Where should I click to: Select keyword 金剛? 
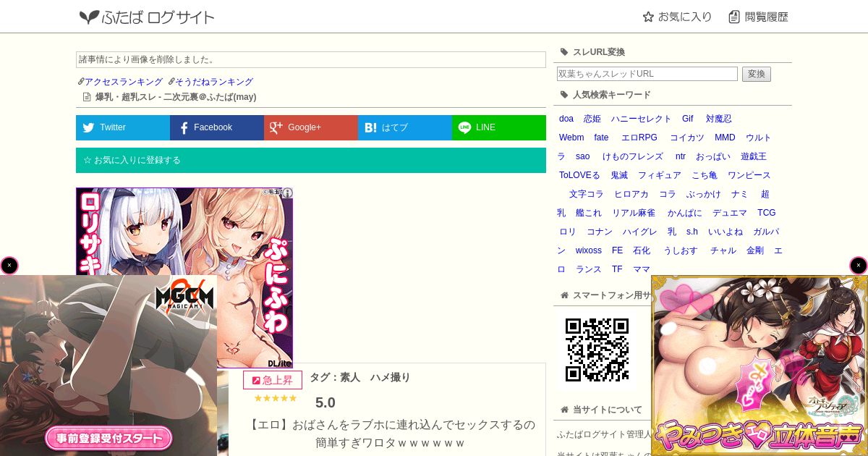(x=755, y=250)
